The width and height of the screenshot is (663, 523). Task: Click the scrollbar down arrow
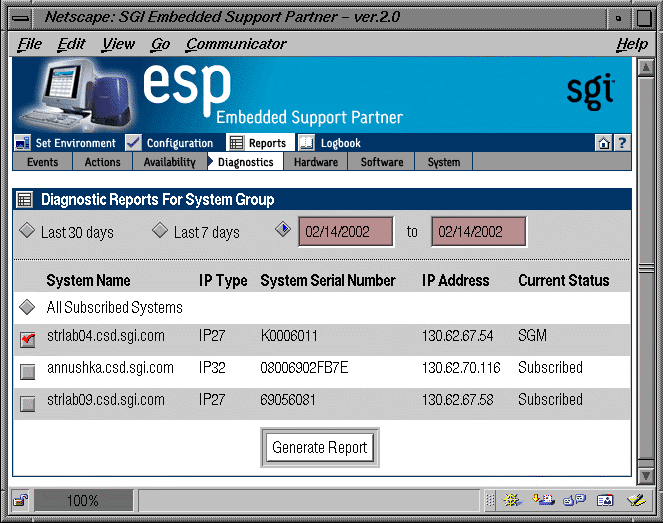pos(646,476)
